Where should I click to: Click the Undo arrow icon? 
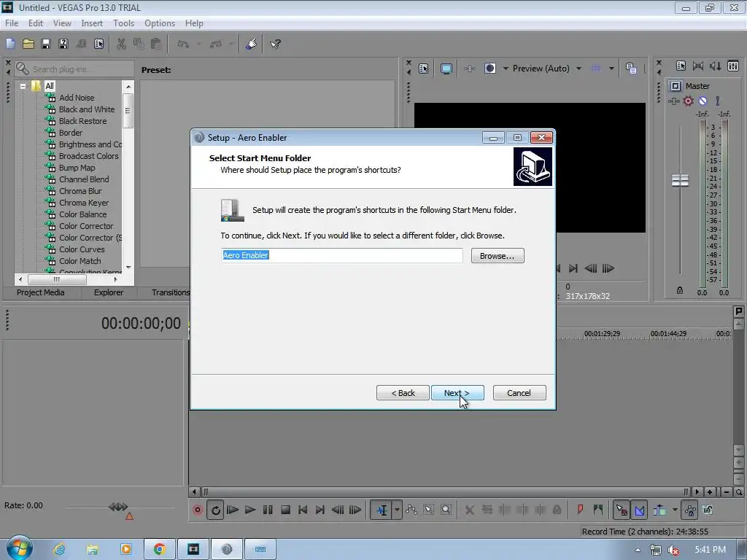[183, 44]
